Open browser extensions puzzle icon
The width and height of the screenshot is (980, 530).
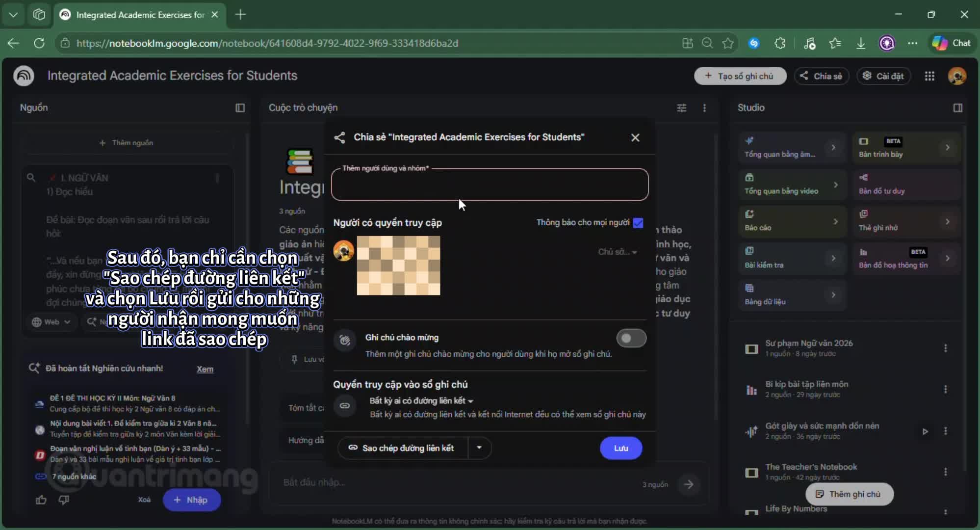pyautogui.click(x=779, y=43)
